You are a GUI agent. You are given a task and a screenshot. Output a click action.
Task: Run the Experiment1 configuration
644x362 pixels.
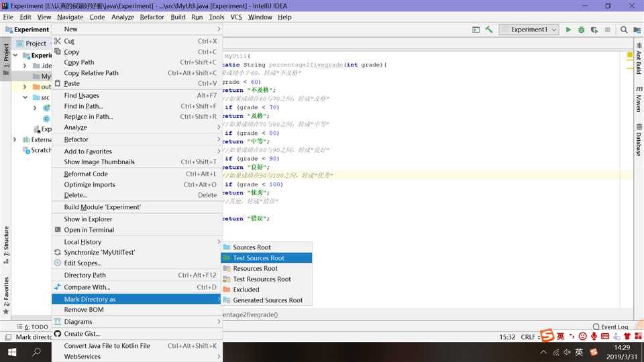568,29
